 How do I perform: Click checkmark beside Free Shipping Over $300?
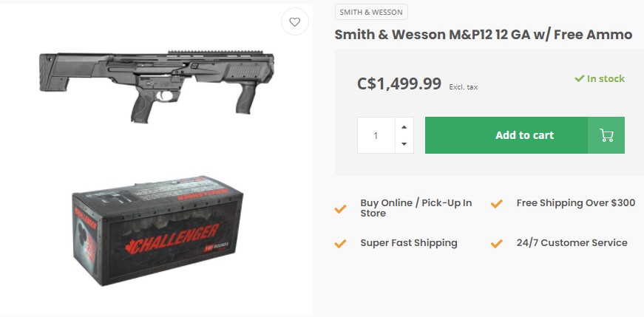point(497,203)
